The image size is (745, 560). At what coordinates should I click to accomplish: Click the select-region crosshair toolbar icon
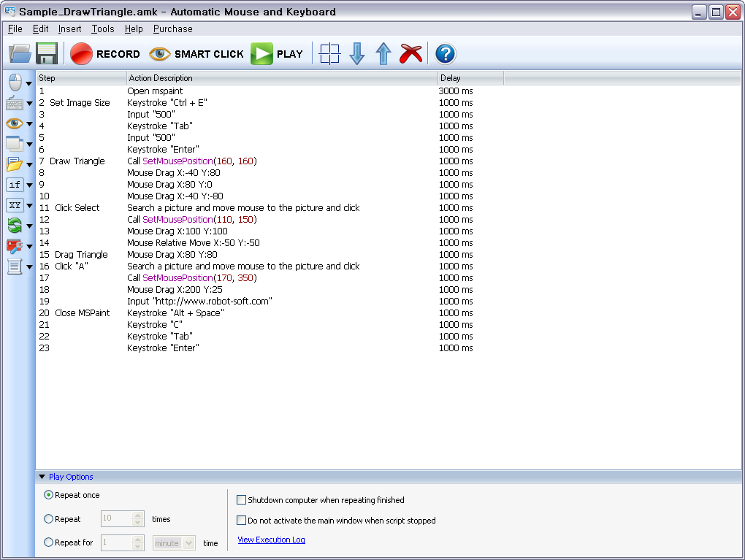click(329, 54)
